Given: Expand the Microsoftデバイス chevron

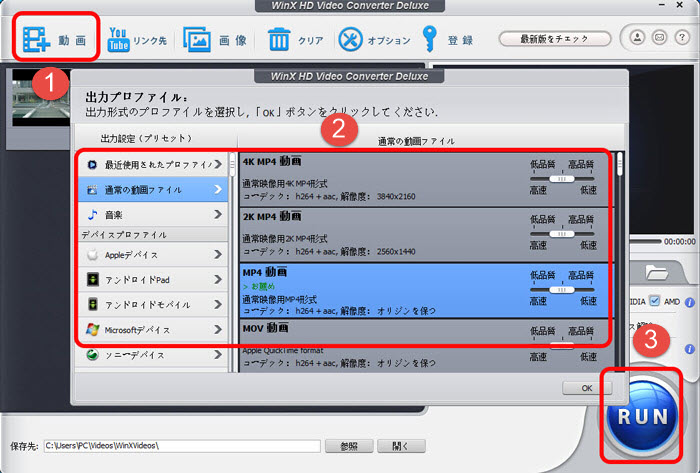Looking at the screenshot, I should pyautogui.click(x=218, y=329).
